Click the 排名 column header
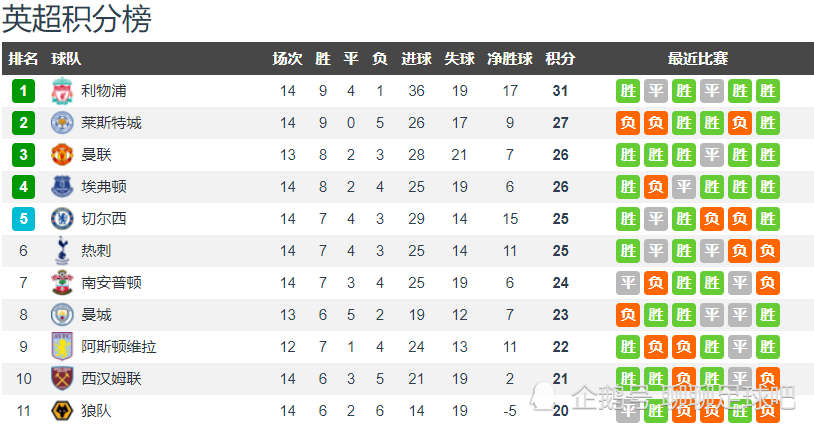 click(x=24, y=59)
